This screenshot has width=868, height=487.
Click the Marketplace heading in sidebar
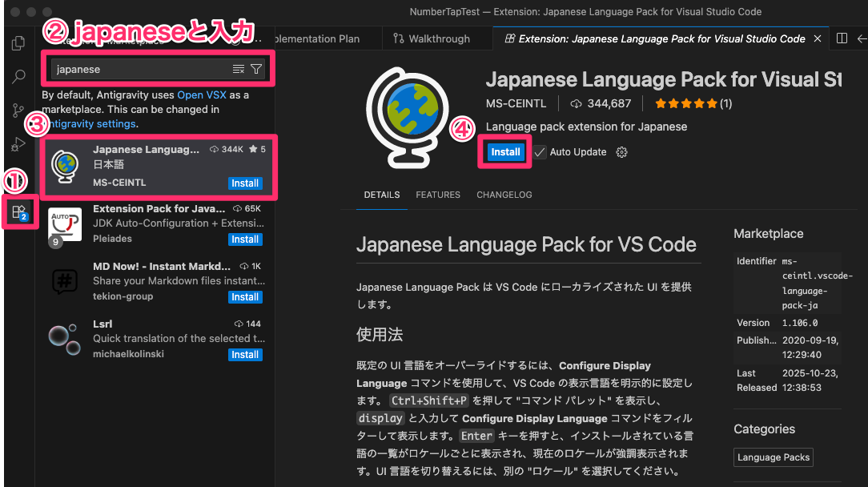point(769,234)
